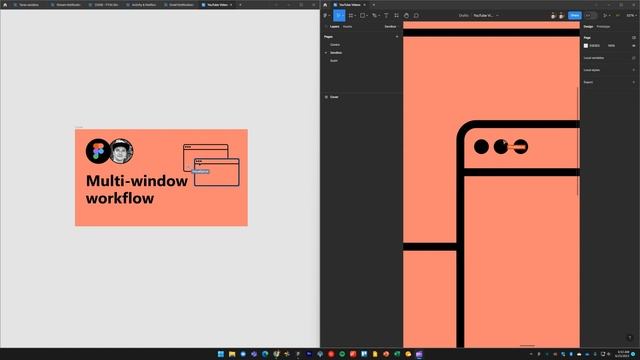Open Local variables section
The height and width of the screenshot is (360, 640).
point(594,58)
